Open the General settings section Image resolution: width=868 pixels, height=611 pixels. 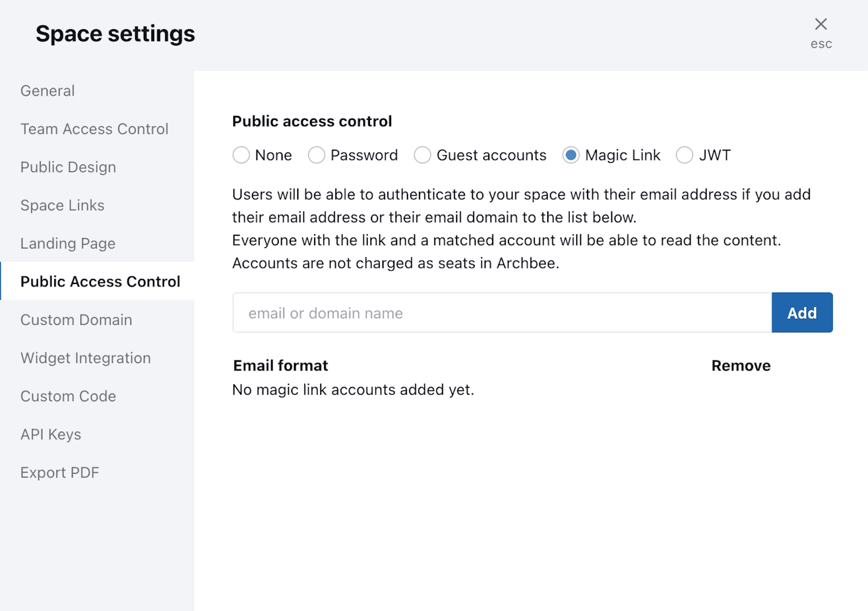[48, 91]
